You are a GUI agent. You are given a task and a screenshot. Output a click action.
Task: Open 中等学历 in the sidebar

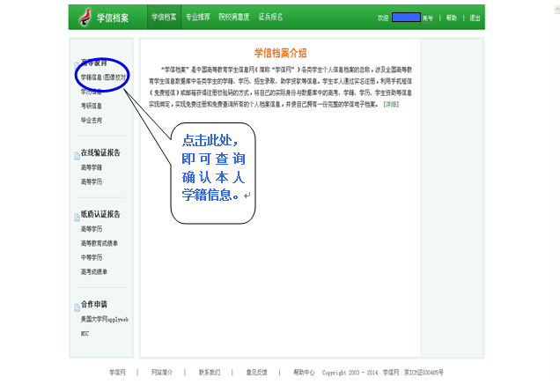click(92, 257)
